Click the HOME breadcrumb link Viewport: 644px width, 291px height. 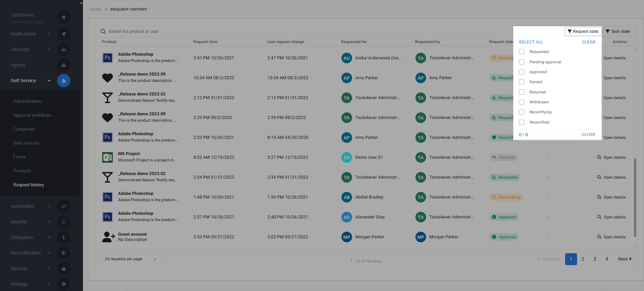[96, 9]
